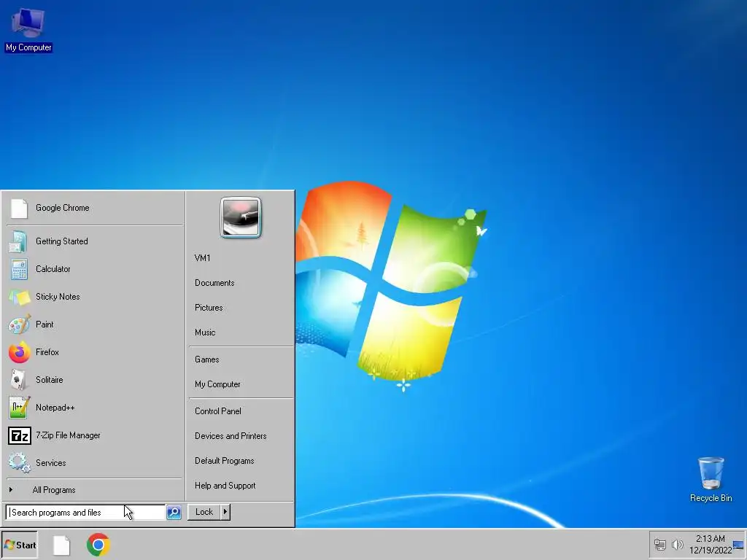This screenshot has width=747, height=560.
Task: Open My Computer desktop icon
Action: 28,29
